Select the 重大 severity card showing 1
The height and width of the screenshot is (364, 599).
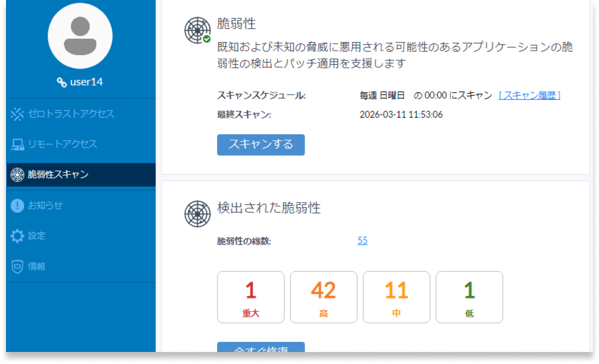pos(251,297)
